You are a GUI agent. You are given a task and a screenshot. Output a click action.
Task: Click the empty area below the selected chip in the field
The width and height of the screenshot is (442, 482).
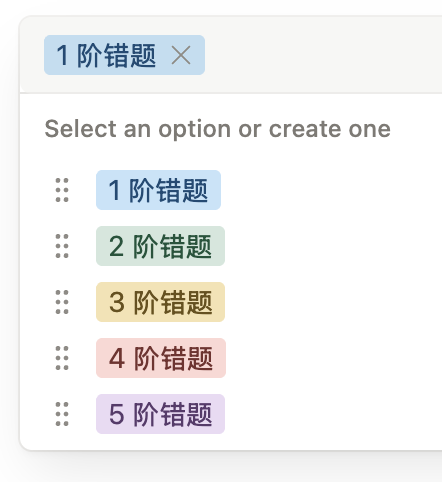[231, 84]
